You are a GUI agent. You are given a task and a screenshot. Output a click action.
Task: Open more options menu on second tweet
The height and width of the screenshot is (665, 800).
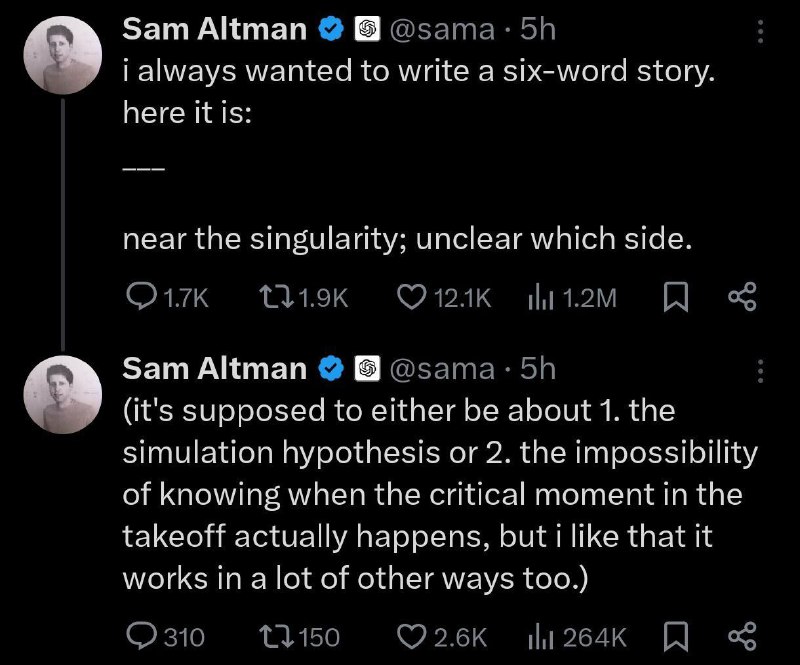760,371
